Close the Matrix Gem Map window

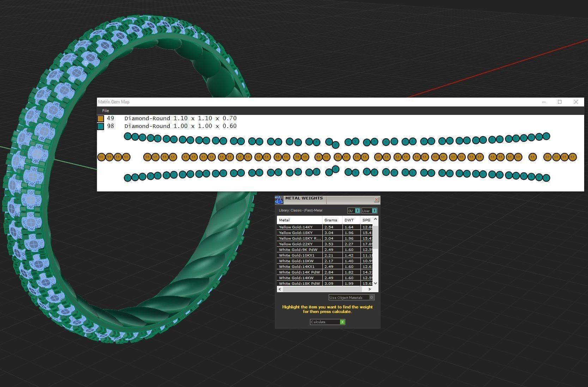(576, 102)
